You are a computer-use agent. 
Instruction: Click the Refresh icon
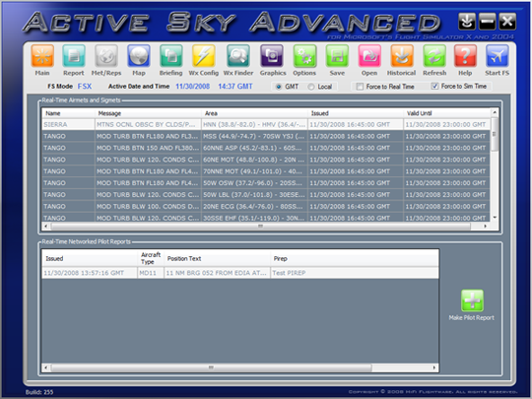click(x=434, y=55)
